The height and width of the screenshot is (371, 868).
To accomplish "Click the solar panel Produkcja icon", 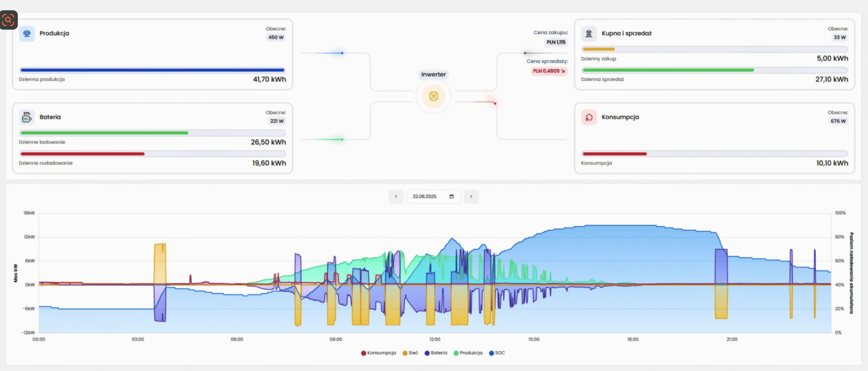I will (x=26, y=34).
